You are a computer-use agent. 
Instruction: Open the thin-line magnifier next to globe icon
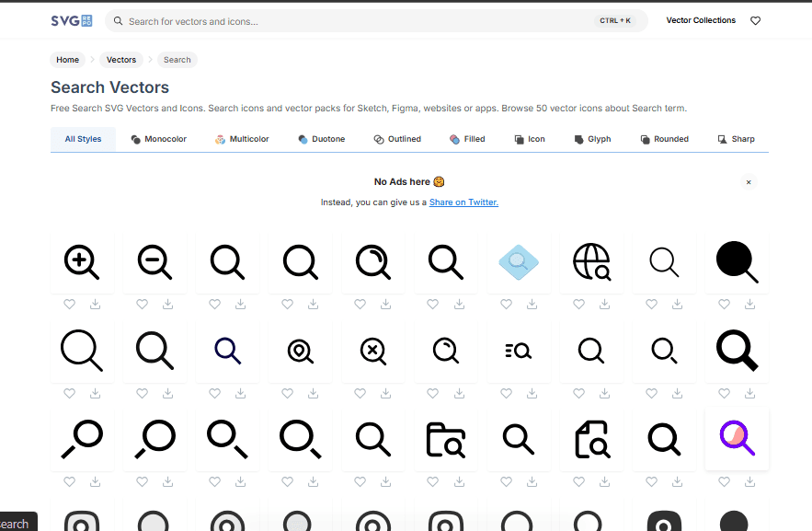pyautogui.click(x=664, y=262)
